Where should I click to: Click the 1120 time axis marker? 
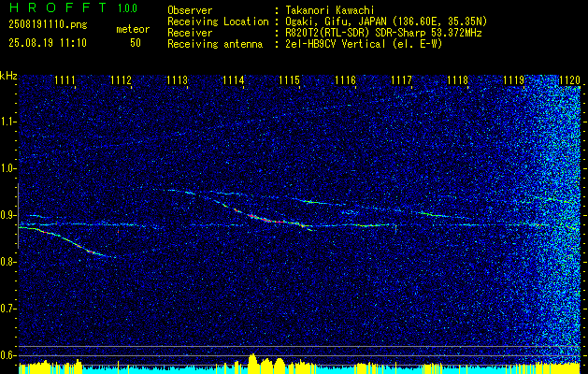[569, 79]
